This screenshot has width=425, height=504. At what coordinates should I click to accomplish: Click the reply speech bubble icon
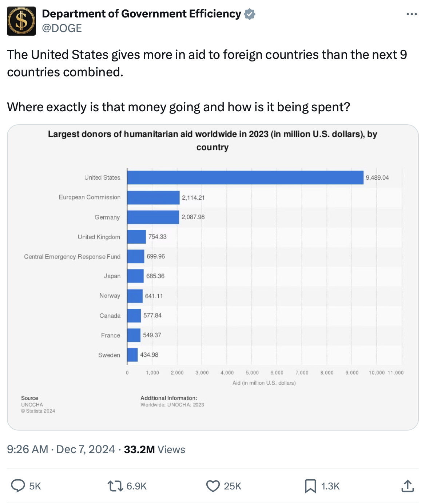pyautogui.click(x=18, y=486)
